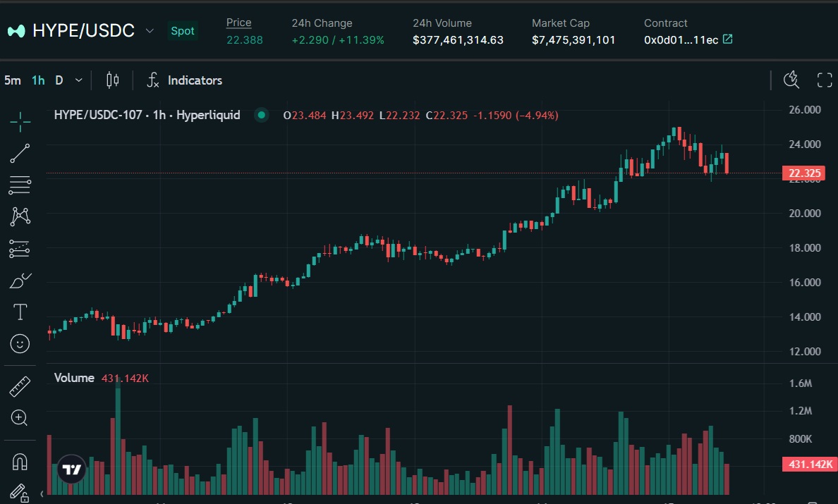The image size is (838, 504).
Task: Select the crosshair cursor tool
Action: (20, 121)
